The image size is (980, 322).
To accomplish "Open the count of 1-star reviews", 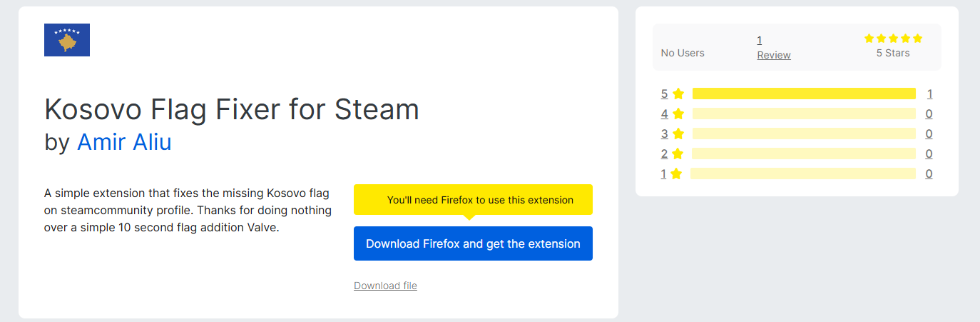I will click(929, 173).
